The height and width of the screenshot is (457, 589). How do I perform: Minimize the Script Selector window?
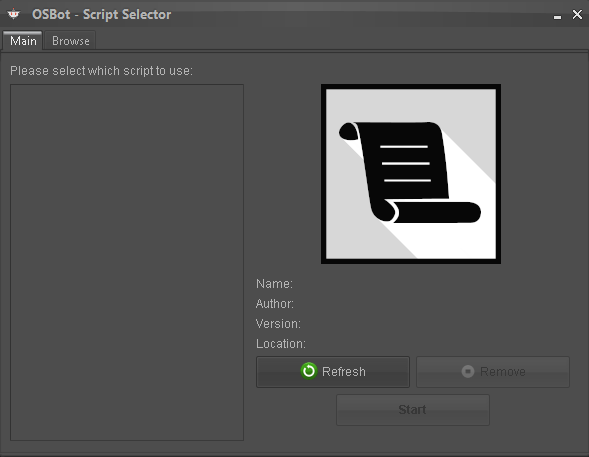pyautogui.click(x=557, y=17)
